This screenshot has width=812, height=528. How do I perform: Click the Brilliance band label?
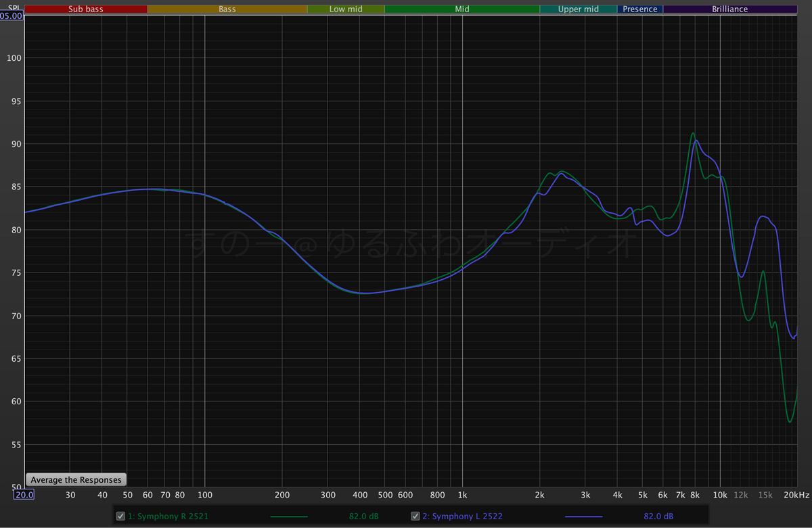[730, 9]
